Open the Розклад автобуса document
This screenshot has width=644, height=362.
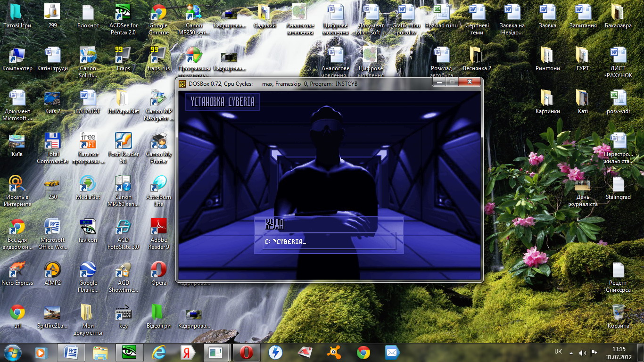442,62
